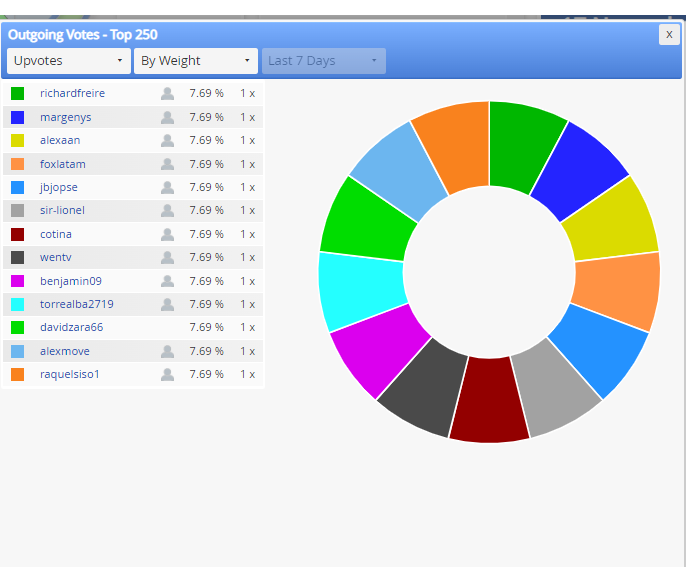Select the dark red donut chart segment

(x=489, y=400)
